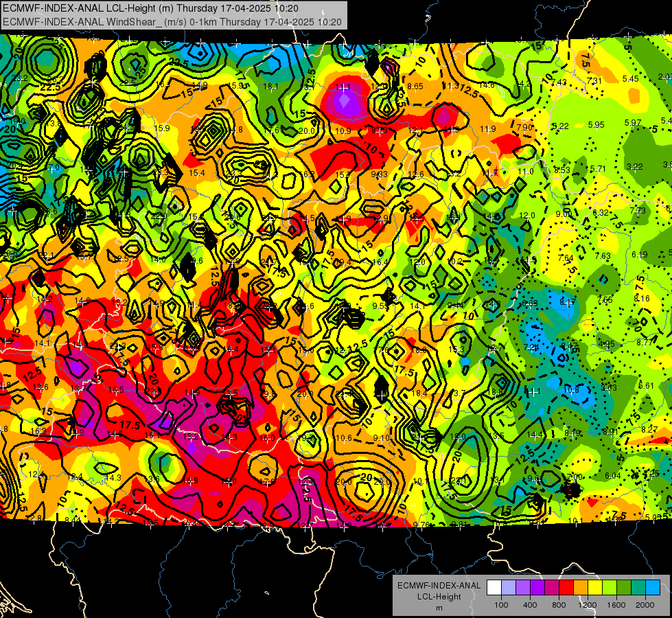The height and width of the screenshot is (618, 672).
Task: Click the 9.76 value at the bottom edge
Action: tap(421, 525)
